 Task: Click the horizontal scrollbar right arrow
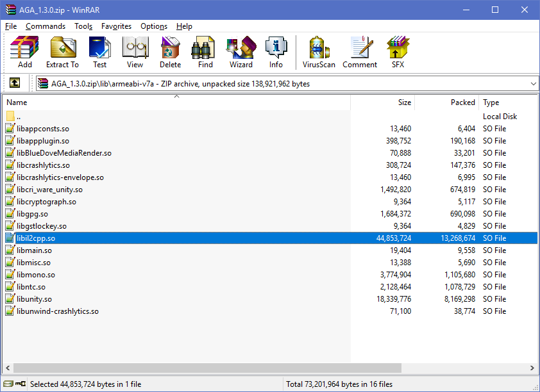(x=532, y=368)
